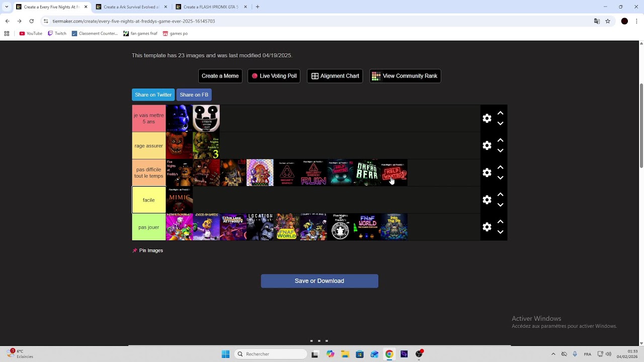The width and height of the screenshot is (644, 362).
Task: Select the Sister Location thumbnail
Action: [x=260, y=227]
